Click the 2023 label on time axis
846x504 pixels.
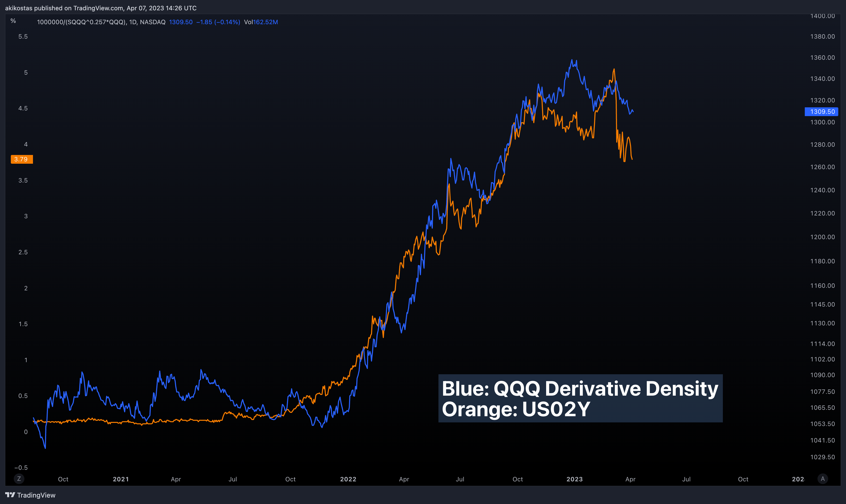point(575,479)
